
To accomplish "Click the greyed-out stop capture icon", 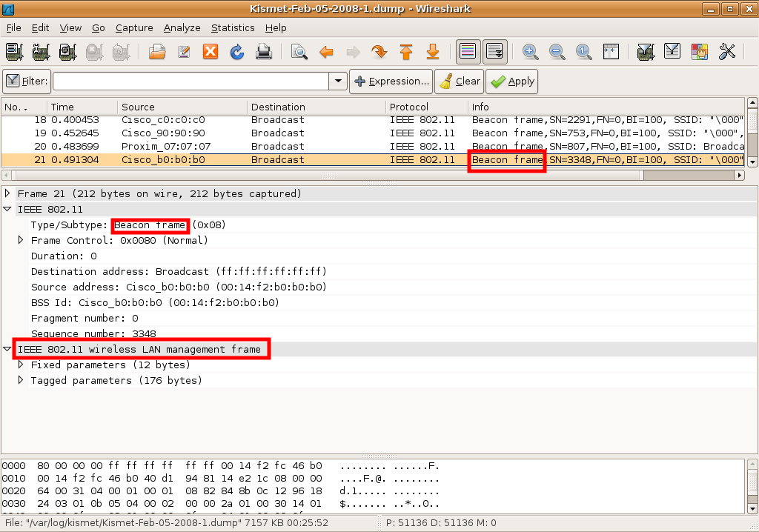I will coord(94,52).
